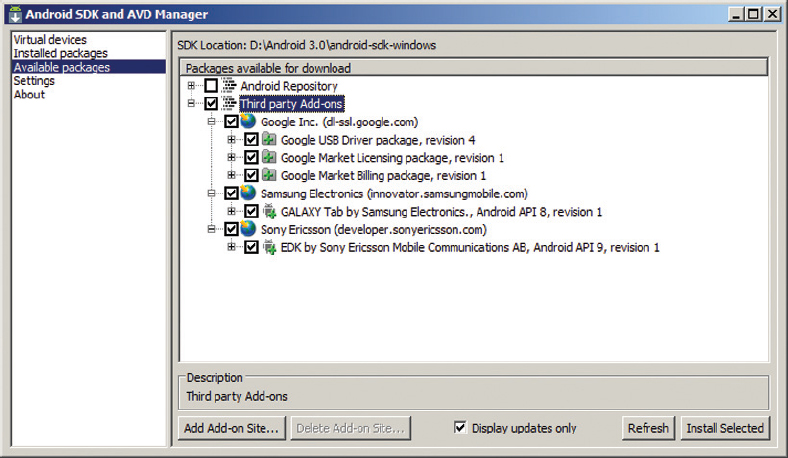Image resolution: width=788 pixels, height=458 pixels.
Task: Refresh the available packages list
Action: point(648,428)
